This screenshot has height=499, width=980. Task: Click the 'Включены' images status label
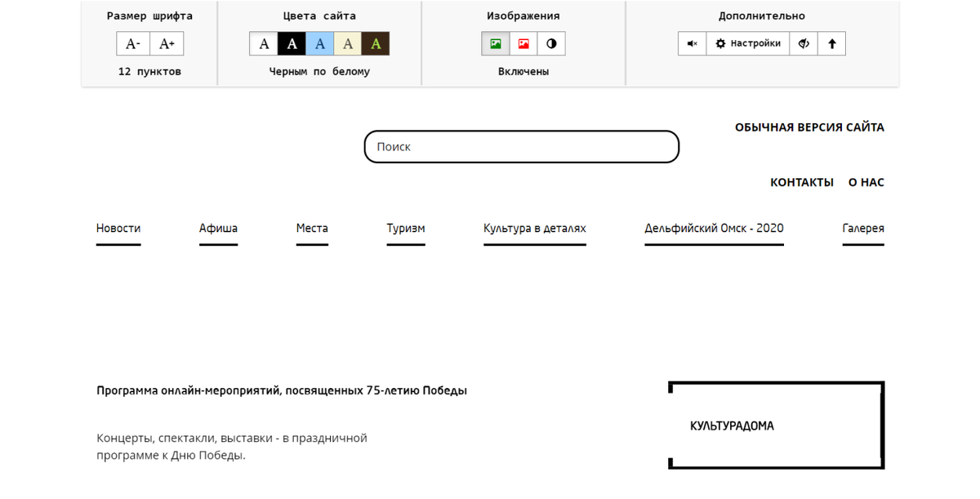point(523,72)
